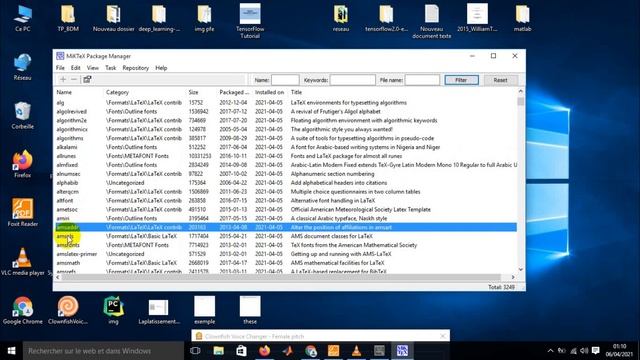Select the amslatex-primer package row
Image resolution: width=640 pixels, height=360 pixels.
pos(286,254)
